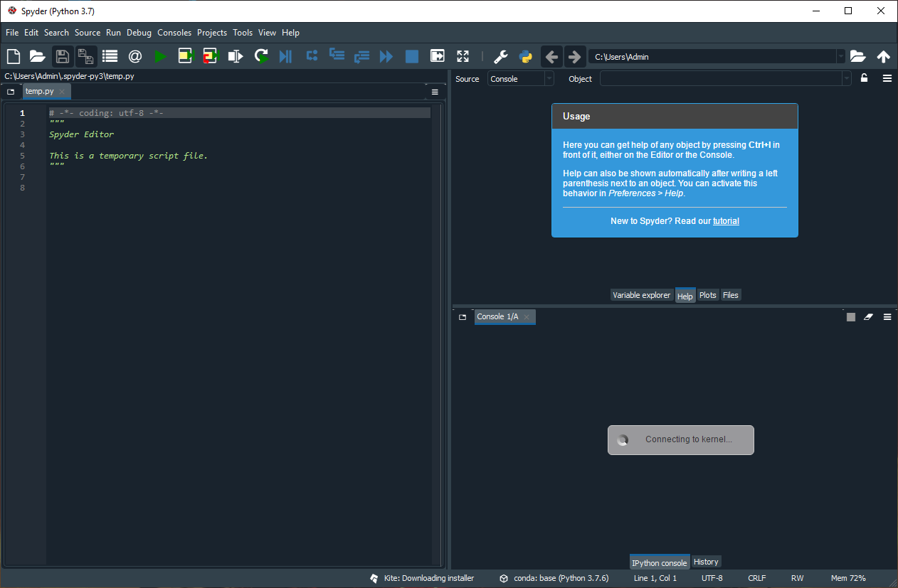Screen dimensions: 898x588
Task: Click the @ symbol finder icon
Action: 135,56
